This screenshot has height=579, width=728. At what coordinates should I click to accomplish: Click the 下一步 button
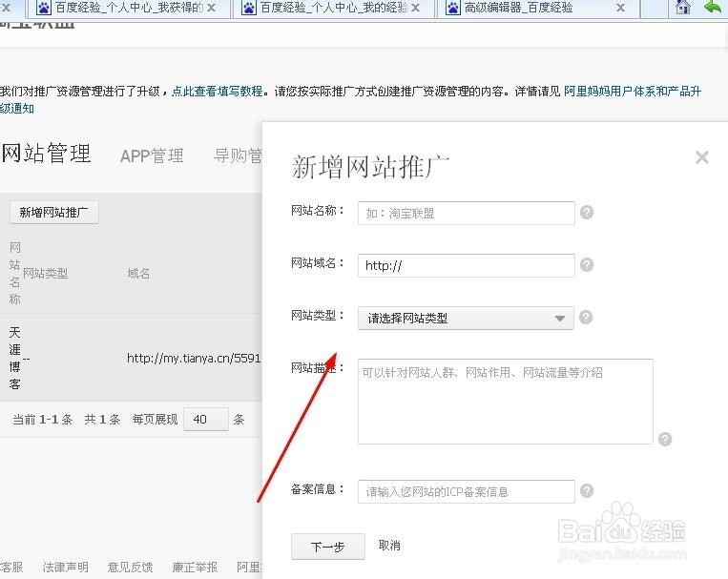328,547
